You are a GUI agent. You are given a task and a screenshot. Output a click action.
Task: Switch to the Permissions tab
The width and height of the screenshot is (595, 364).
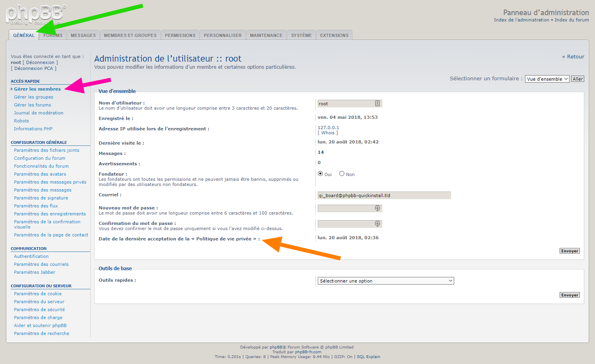pyautogui.click(x=180, y=35)
